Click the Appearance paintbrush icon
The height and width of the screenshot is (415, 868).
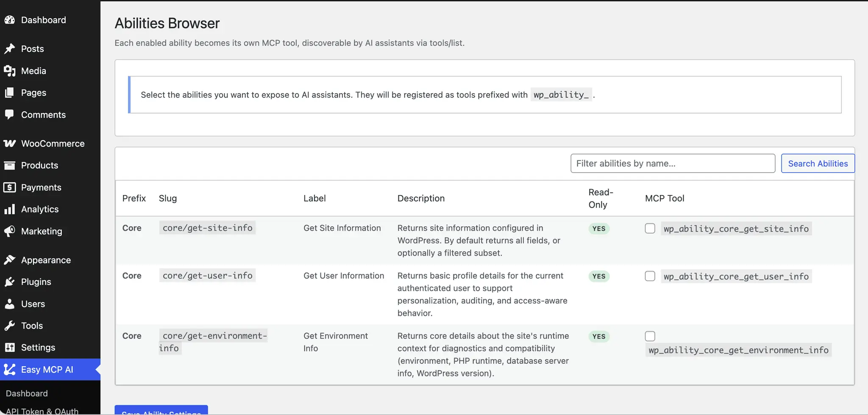coord(10,260)
